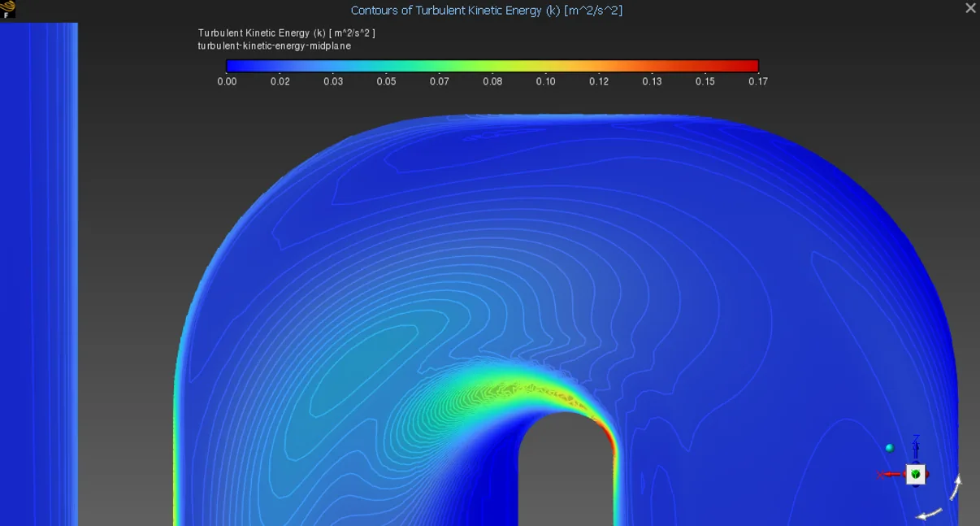Click the Fluent logo icon in corner
The width and height of the screenshot is (980, 526).
click(x=8, y=9)
